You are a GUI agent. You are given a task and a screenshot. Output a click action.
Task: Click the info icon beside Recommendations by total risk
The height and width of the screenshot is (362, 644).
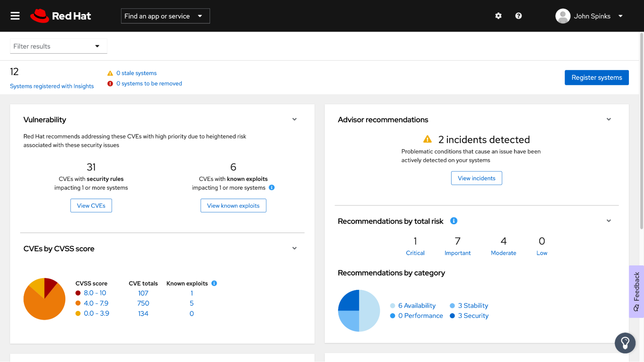click(454, 221)
